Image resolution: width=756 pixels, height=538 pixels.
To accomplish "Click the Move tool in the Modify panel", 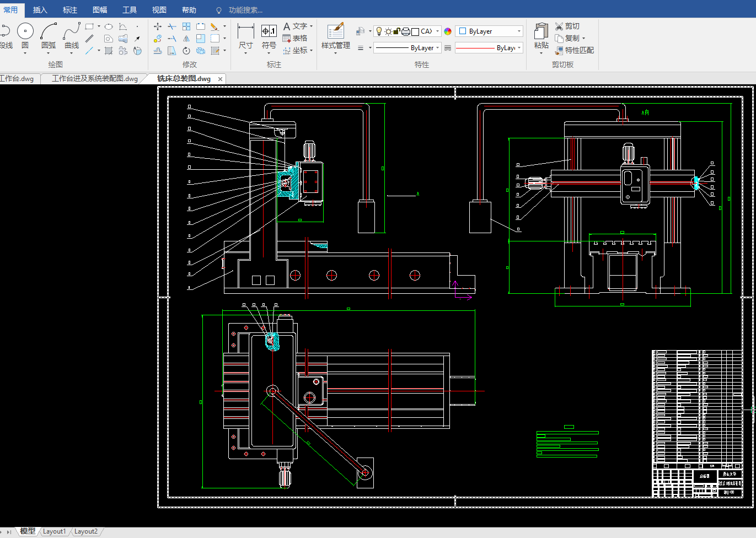I will tap(158, 26).
